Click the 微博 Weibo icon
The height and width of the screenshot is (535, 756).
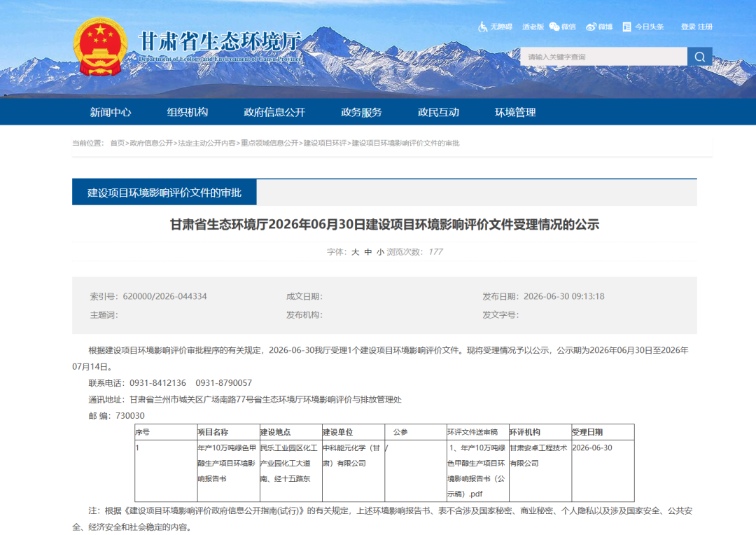591,27
